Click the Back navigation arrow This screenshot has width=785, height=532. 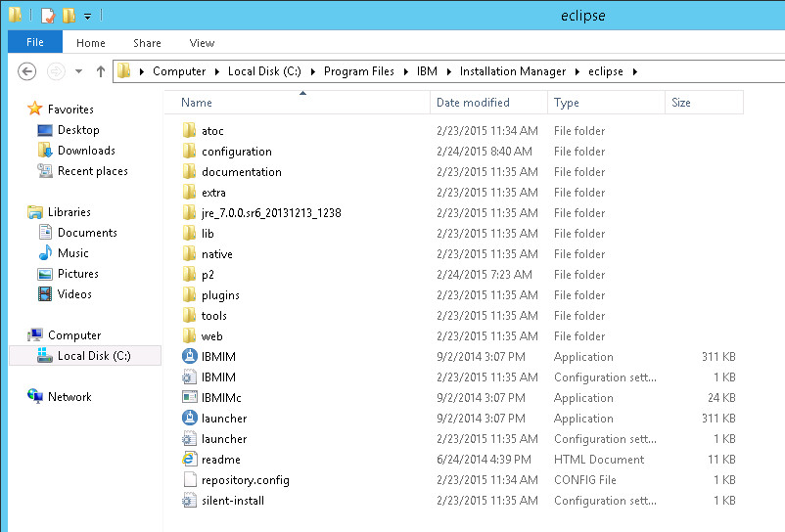pos(27,71)
